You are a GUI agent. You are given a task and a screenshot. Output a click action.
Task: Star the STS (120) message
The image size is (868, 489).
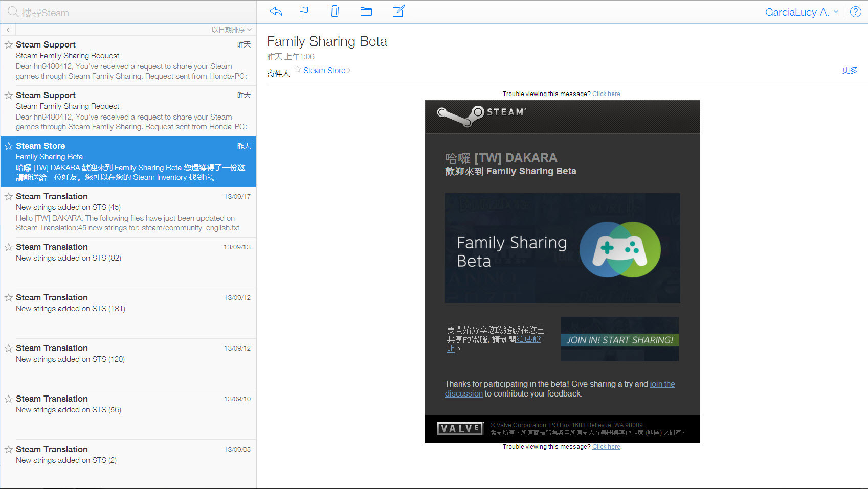click(9, 348)
